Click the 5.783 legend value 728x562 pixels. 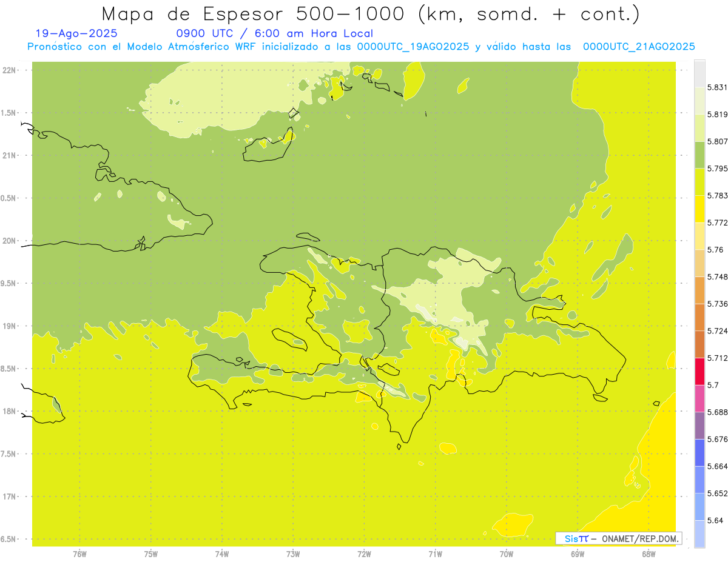coord(718,196)
